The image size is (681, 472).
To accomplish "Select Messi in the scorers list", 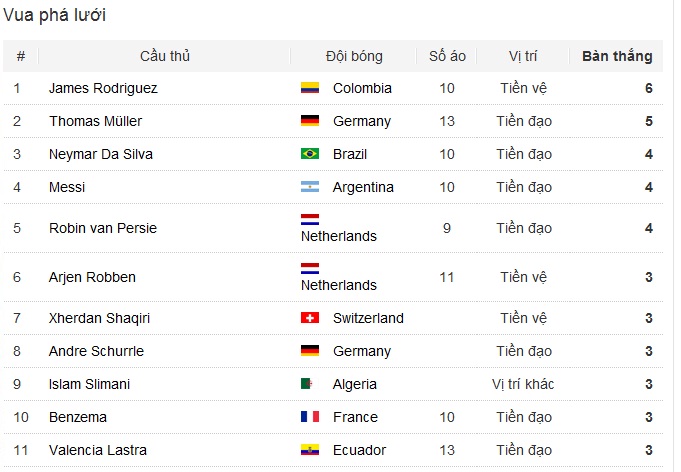I will click(x=67, y=187).
